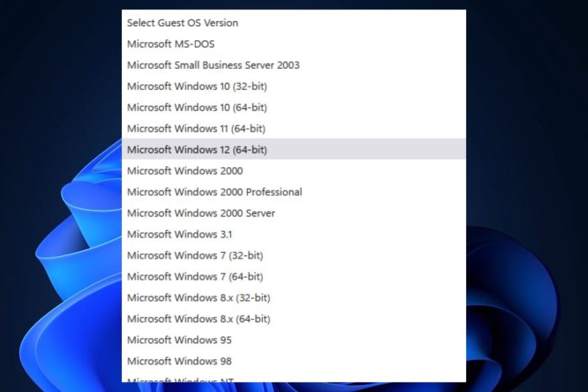588x392 pixels.
Task: Choose Microsoft Windows 8.x (32-bit)
Action: (294, 298)
